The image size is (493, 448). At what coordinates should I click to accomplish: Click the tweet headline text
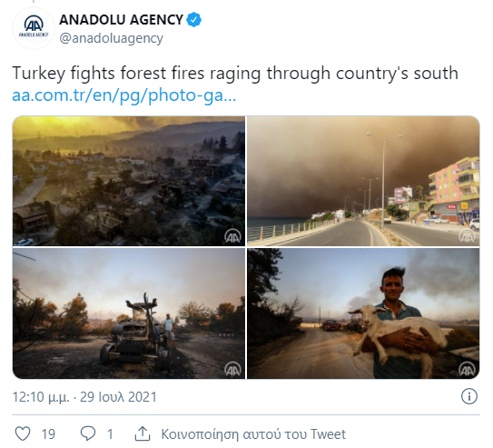(235, 74)
